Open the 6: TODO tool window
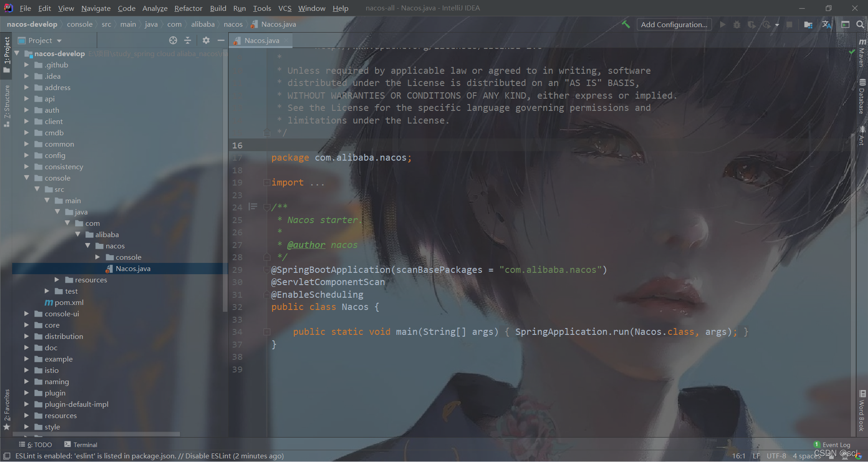Image resolution: width=868 pixels, height=462 pixels. tap(36, 445)
